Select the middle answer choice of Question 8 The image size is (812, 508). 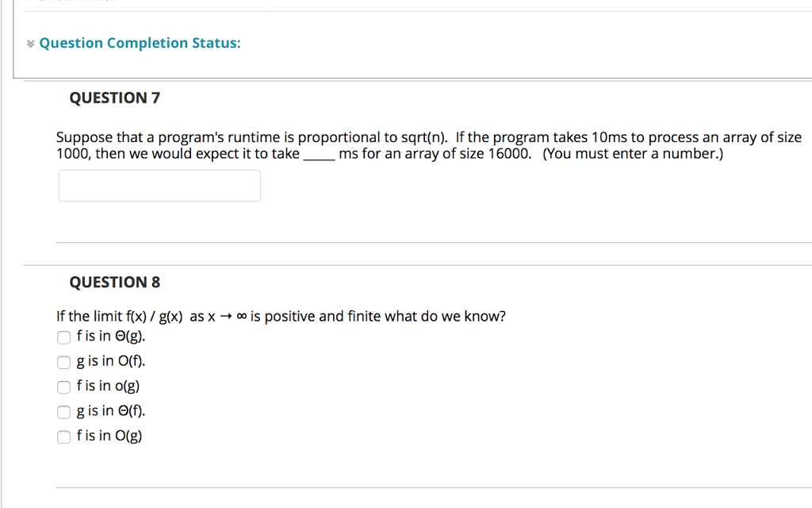click(63, 387)
